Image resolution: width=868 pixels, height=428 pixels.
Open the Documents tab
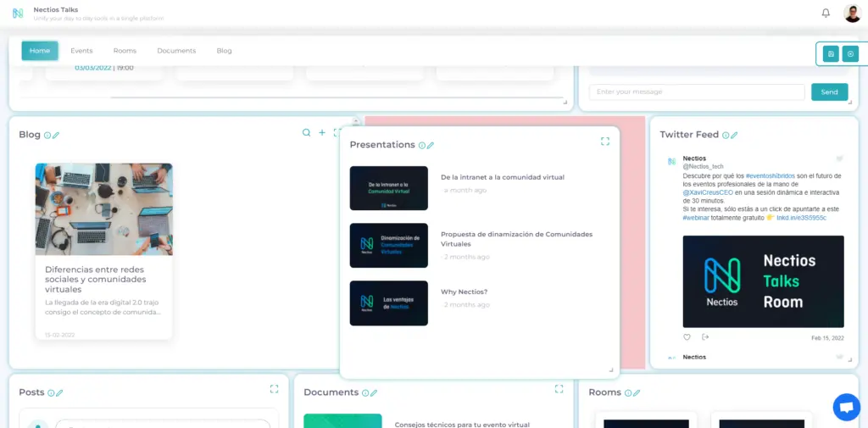(x=176, y=50)
